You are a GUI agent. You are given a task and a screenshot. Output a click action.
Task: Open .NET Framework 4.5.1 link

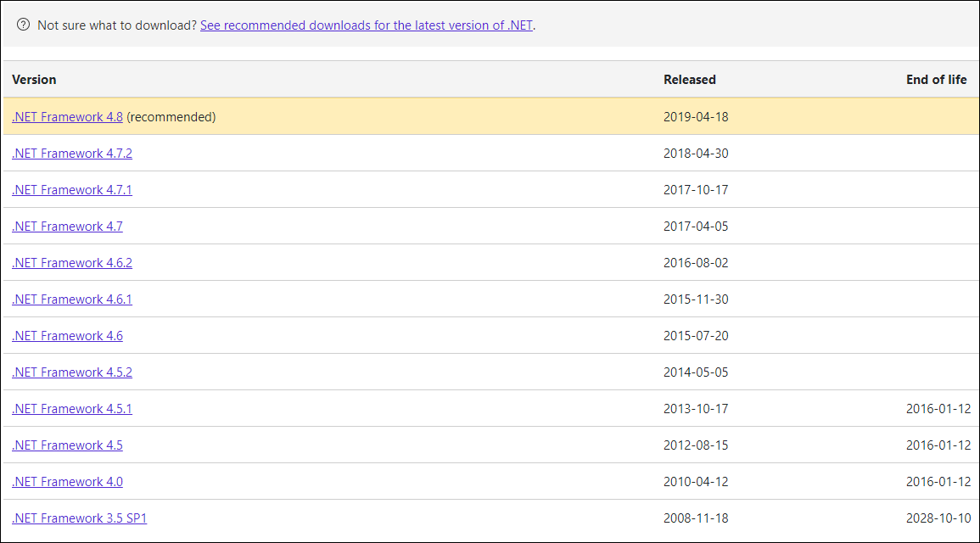pos(72,409)
